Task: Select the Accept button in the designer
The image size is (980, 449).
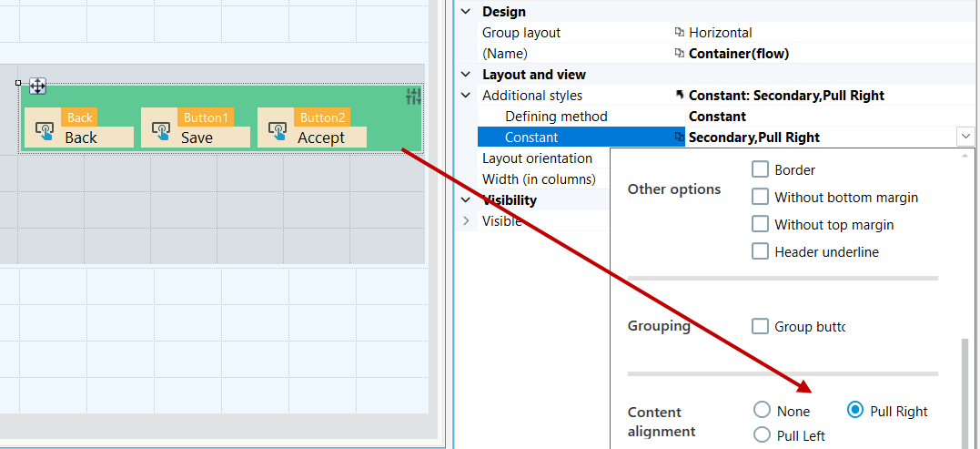Action: click(x=312, y=128)
